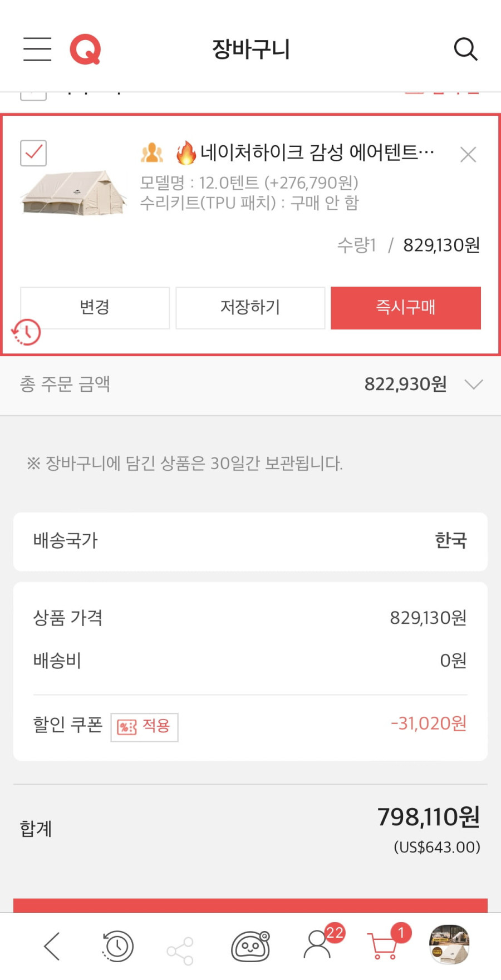This screenshot has width=501, height=980.
Task: Open recently viewed history in bottom bar
Action: click(x=117, y=945)
